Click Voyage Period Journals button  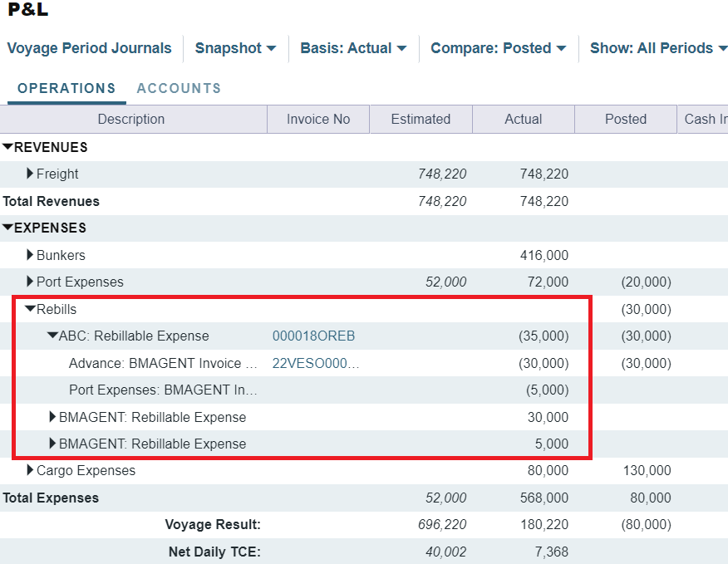pos(89,48)
